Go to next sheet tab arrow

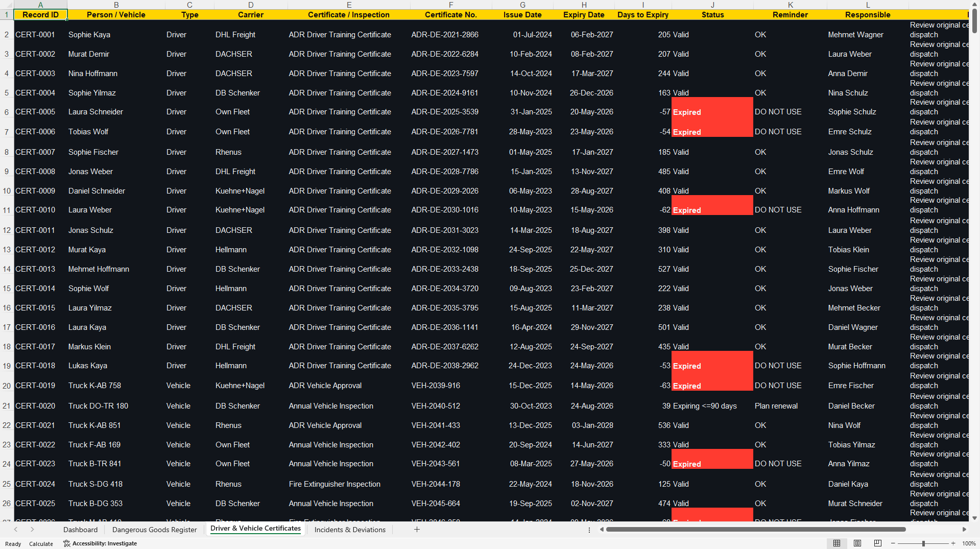(32, 530)
